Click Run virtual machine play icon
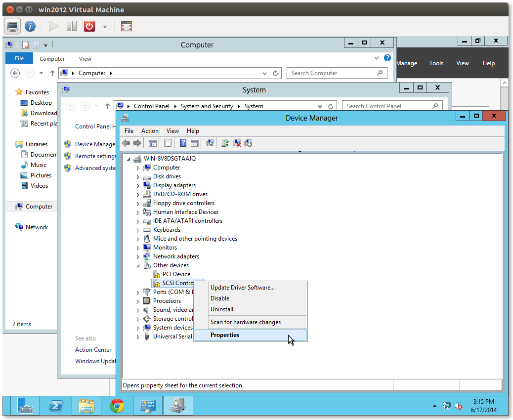513x420 pixels. click(x=54, y=26)
